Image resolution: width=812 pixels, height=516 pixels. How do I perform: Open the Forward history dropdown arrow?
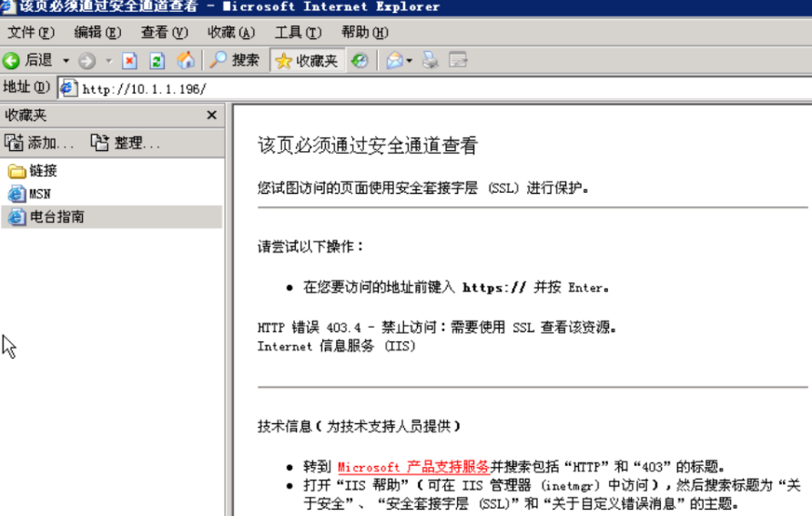click(108, 61)
